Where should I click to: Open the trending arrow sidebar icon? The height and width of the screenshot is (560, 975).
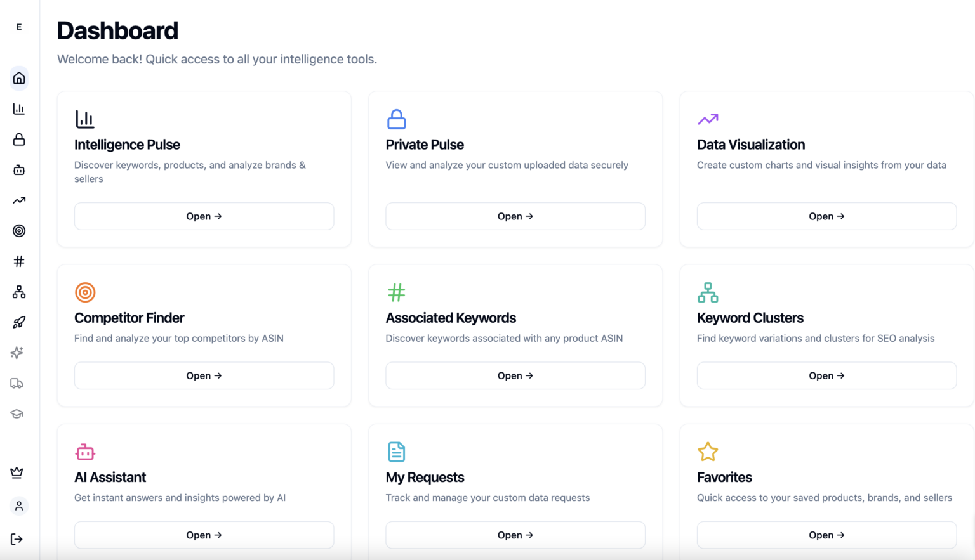click(19, 200)
